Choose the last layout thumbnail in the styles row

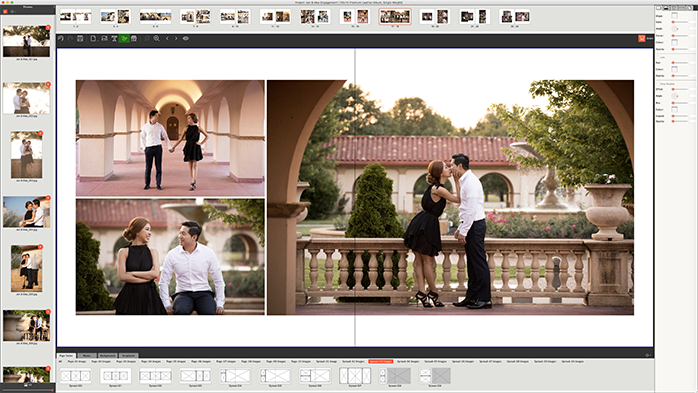point(435,376)
